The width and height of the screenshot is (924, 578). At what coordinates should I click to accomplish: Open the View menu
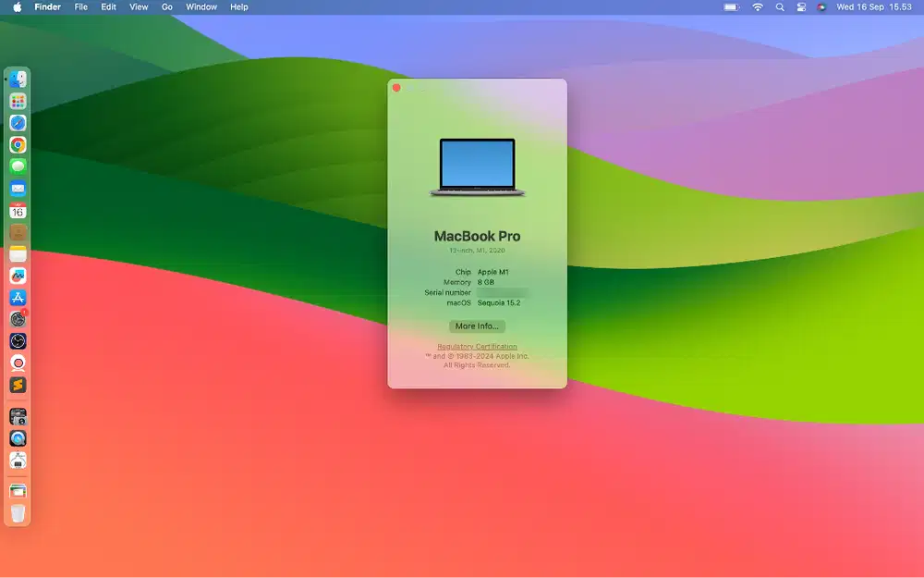pos(139,7)
